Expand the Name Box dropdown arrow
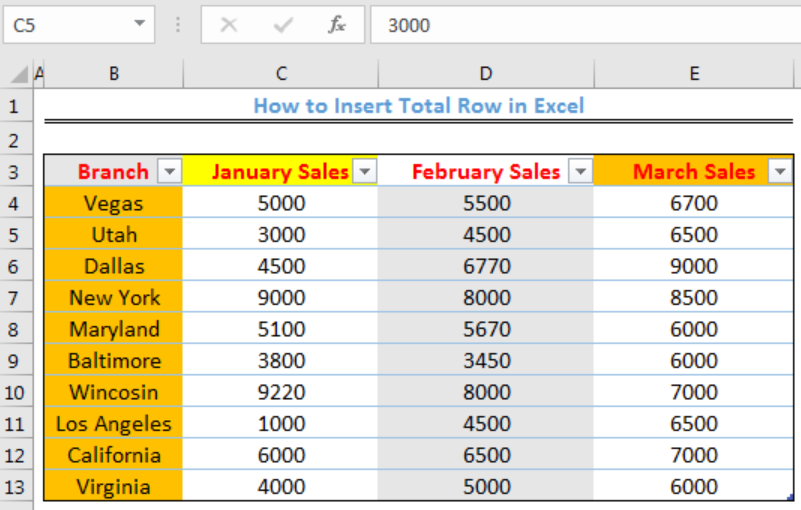 coord(139,24)
